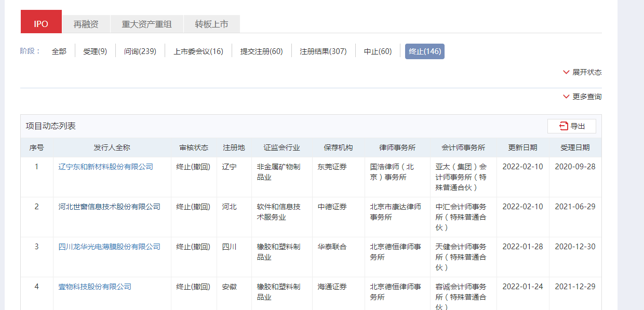
Task: Open 四川龙华光电薄膜股份有限公司 link
Action: click(x=110, y=247)
